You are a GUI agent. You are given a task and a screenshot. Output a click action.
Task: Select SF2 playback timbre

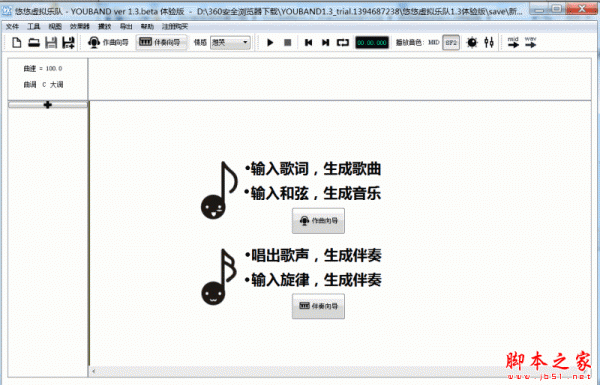point(451,42)
